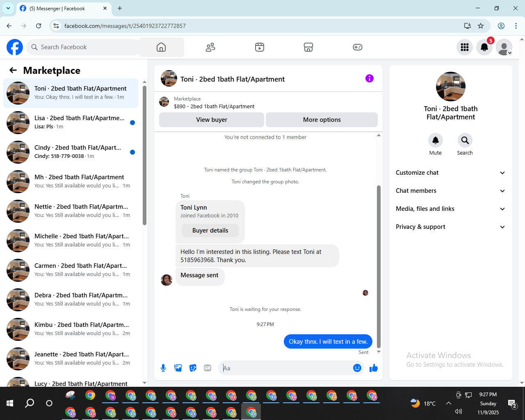
Task: Expand Privacy & support section
Action: [x=451, y=227]
